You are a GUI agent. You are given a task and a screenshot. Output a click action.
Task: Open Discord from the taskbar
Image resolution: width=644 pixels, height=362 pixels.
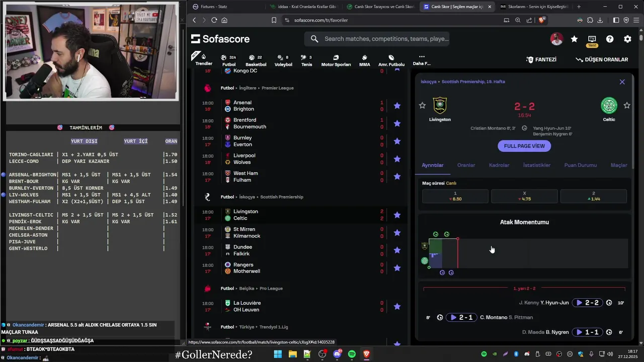click(x=337, y=354)
